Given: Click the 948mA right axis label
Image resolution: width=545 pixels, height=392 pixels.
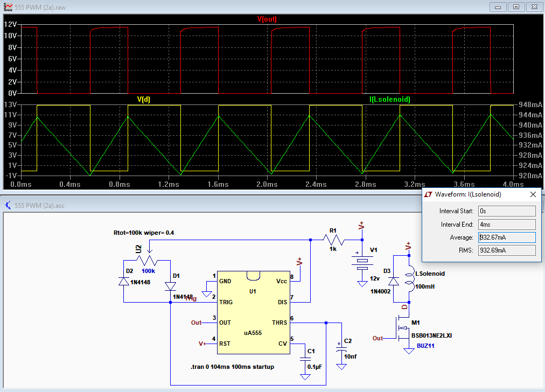Looking at the screenshot, I should (530, 104).
